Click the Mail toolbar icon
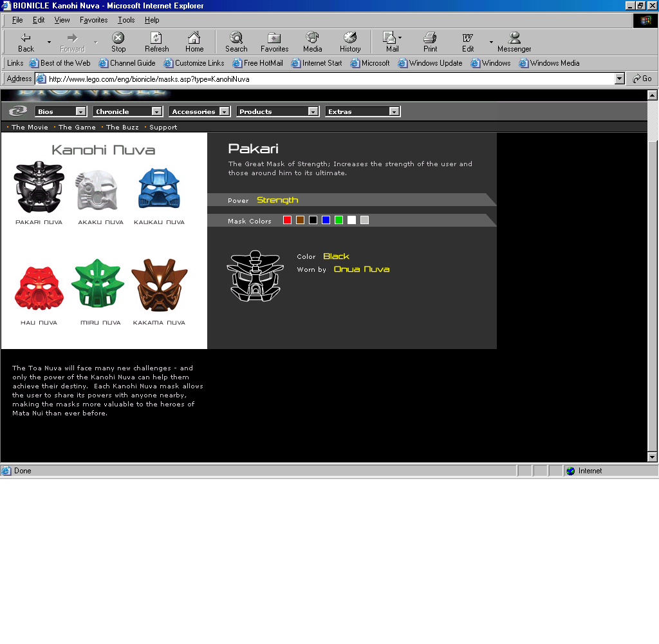Image resolution: width=659 pixels, height=644 pixels. coord(389,38)
